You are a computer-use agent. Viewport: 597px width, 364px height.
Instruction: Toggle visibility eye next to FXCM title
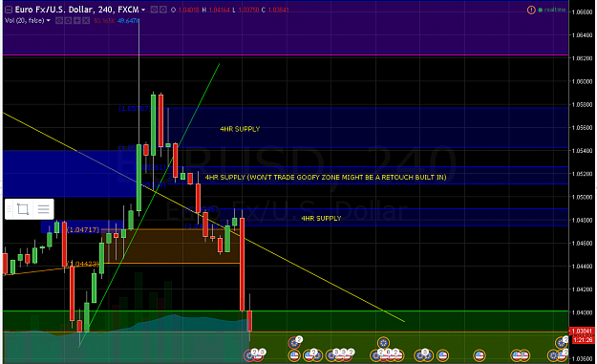point(154,10)
